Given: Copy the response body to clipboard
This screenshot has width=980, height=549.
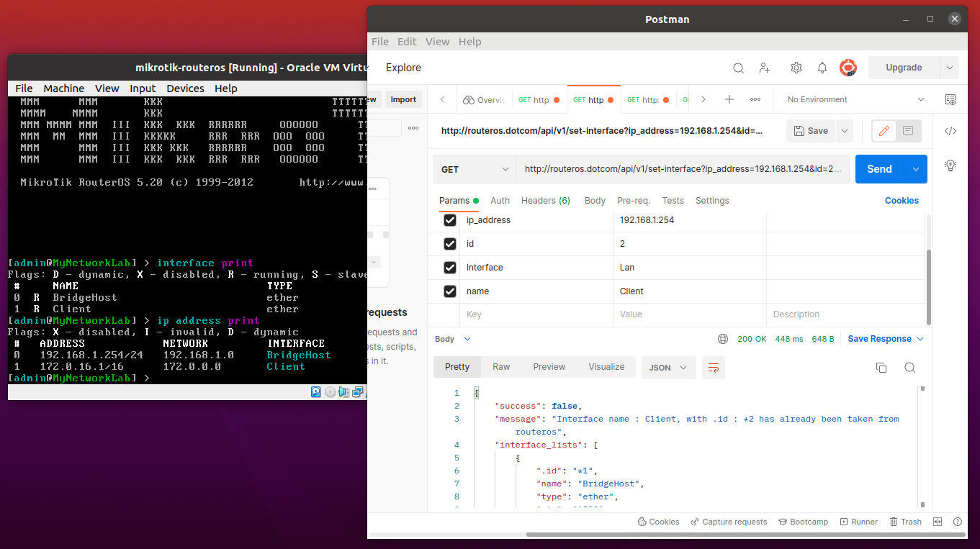Looking at the screenshot, I should point(881,368).
